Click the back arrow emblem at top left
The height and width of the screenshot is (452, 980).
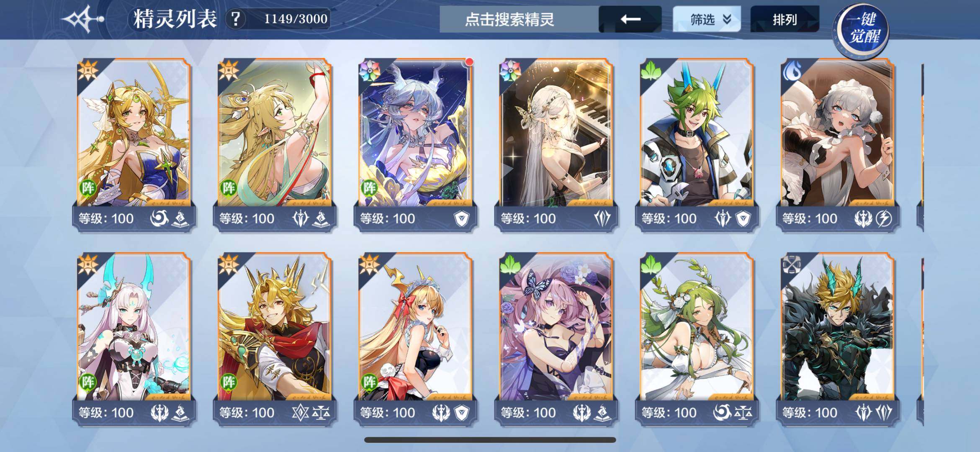[82, 19]
